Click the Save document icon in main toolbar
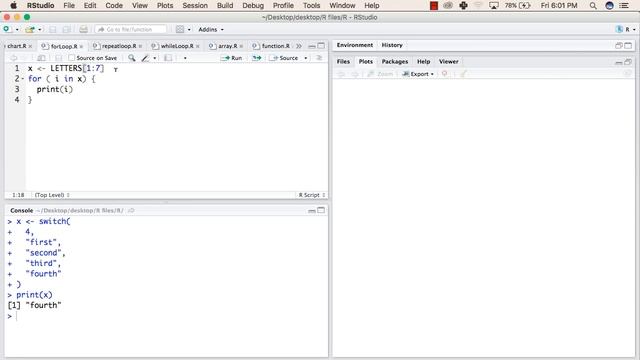 53,29
